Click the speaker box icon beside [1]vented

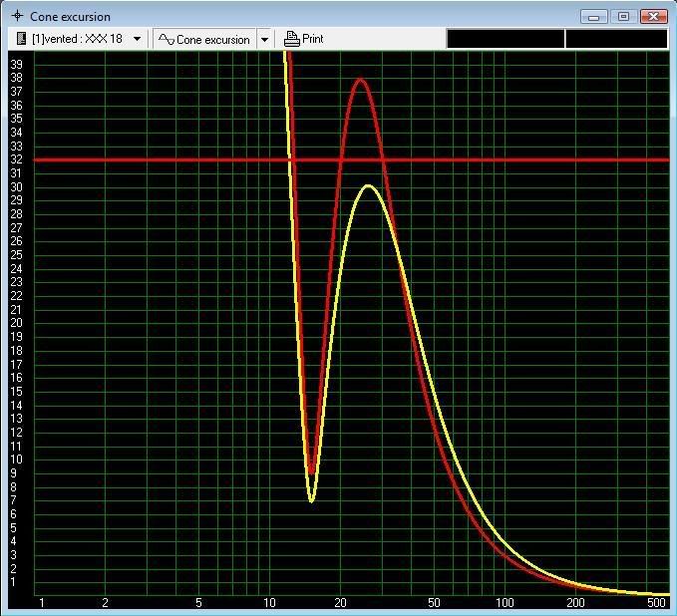(21, 39)
